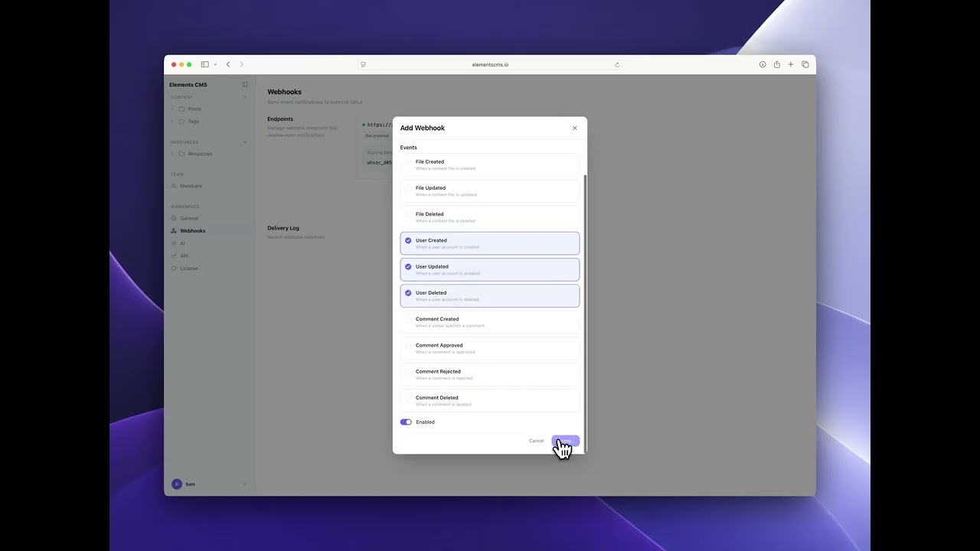The image size is (980, 551).
Task: Click the Cancel button
Action: [536, 441]
